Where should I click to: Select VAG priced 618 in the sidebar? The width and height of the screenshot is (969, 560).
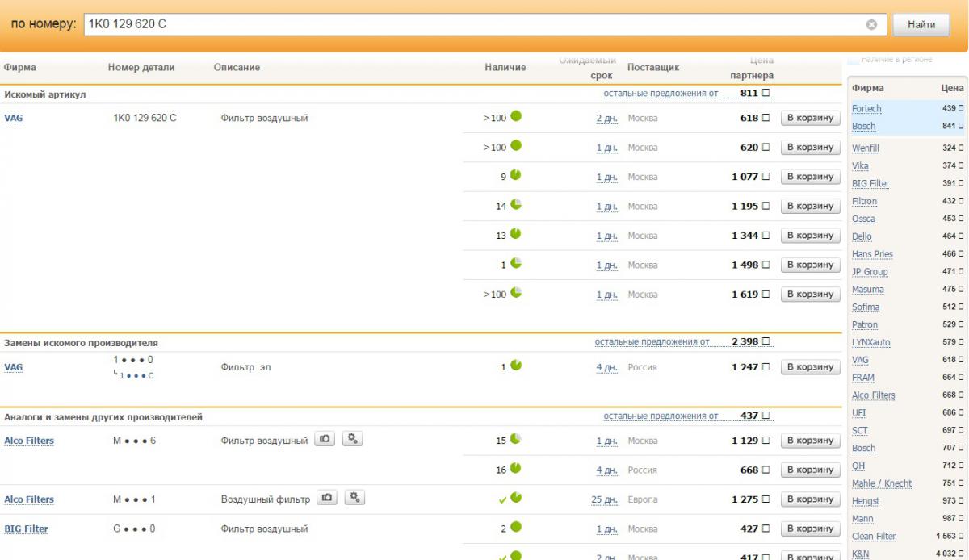point(860,360)
